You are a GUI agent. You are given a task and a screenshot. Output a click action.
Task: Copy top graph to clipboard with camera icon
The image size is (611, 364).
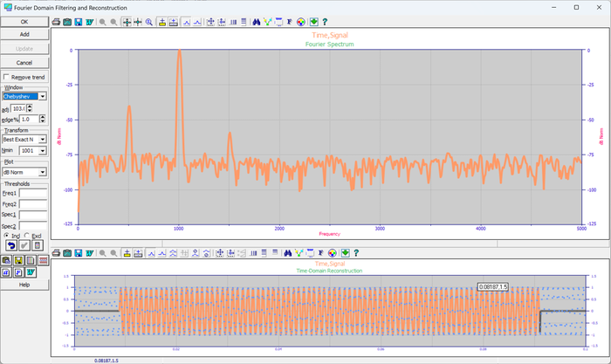[x=67, y=22]
